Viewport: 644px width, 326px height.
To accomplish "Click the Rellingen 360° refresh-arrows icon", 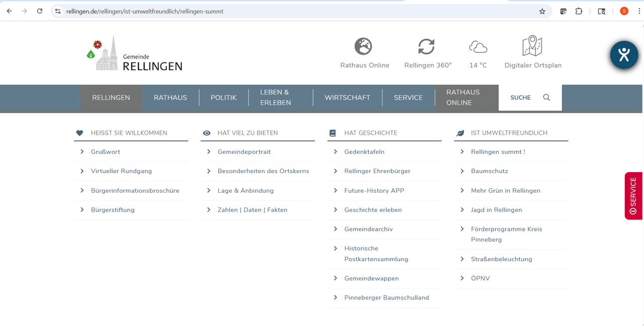I will (x=426, y=47).
